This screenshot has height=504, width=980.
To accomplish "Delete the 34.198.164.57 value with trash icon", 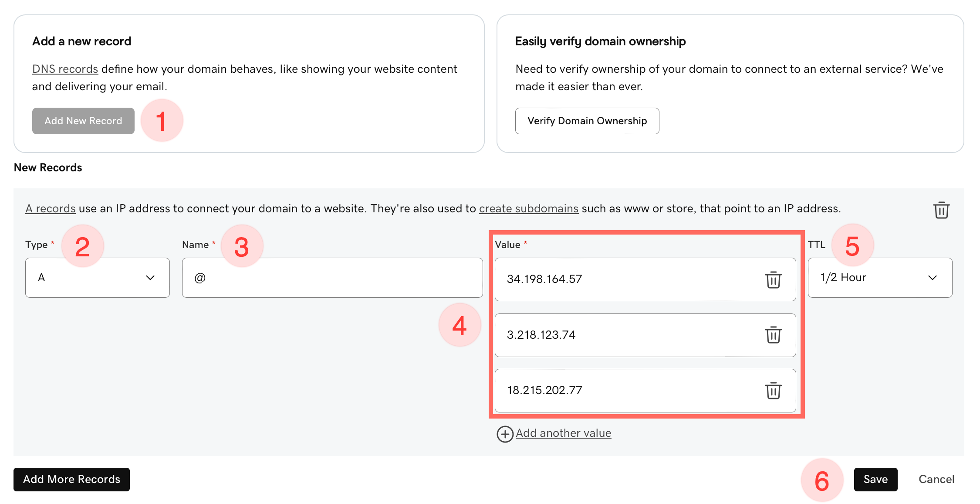I will point(773,279).
